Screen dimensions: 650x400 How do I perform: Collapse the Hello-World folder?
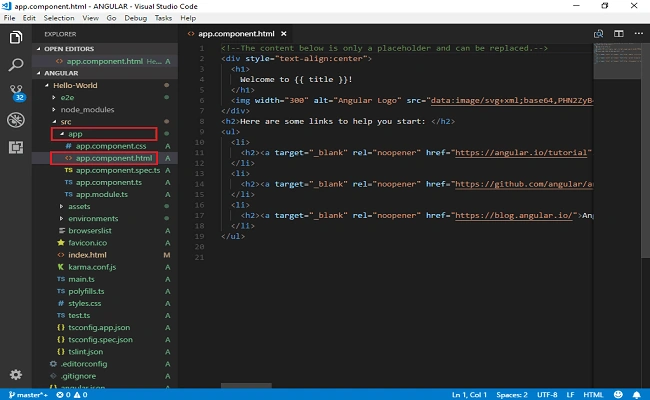105,85
